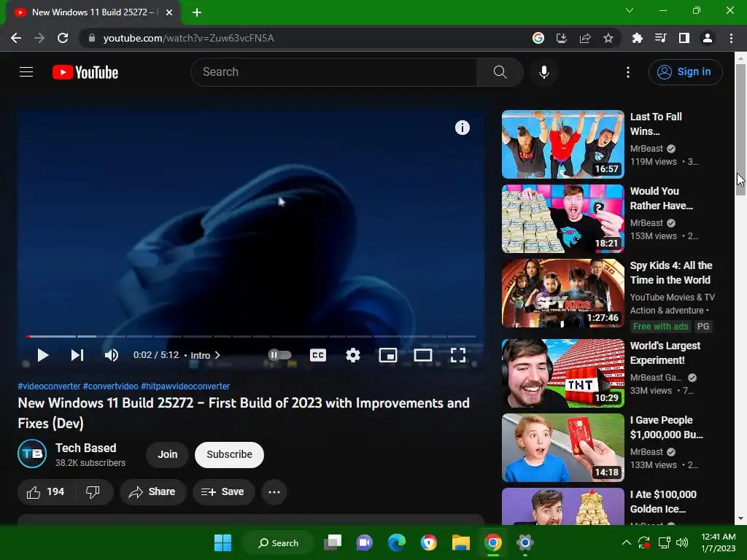
Task: Click the #hitpawvideoconverter hashtag
Action: tap(185, 386)
